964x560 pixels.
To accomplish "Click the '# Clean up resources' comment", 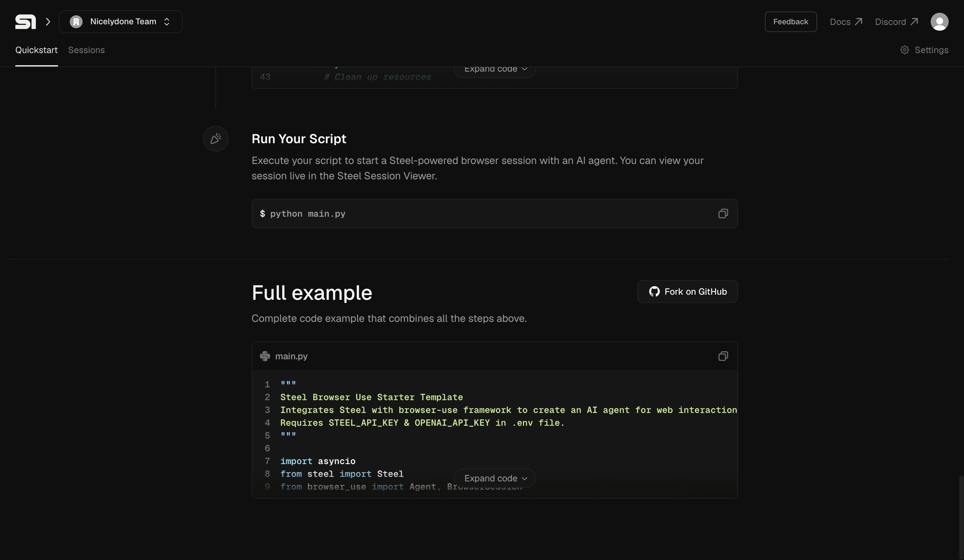I will click(x=378, y=77).
